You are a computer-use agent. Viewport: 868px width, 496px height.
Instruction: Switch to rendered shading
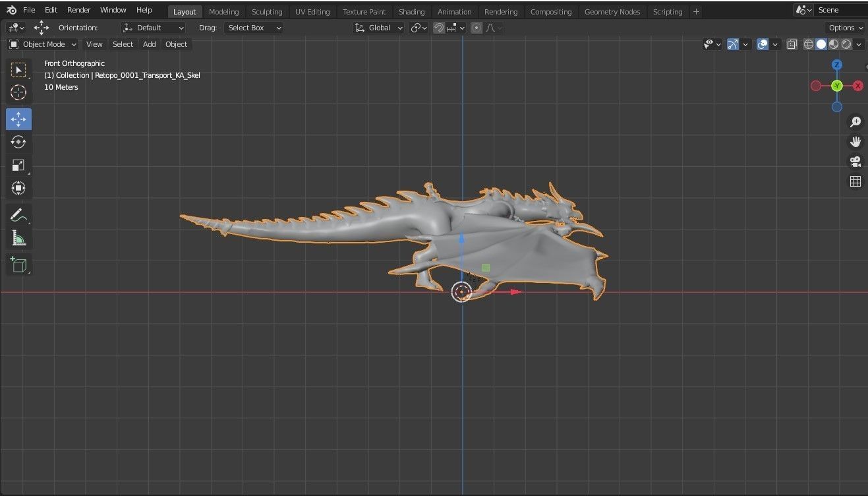pos(846,44)
